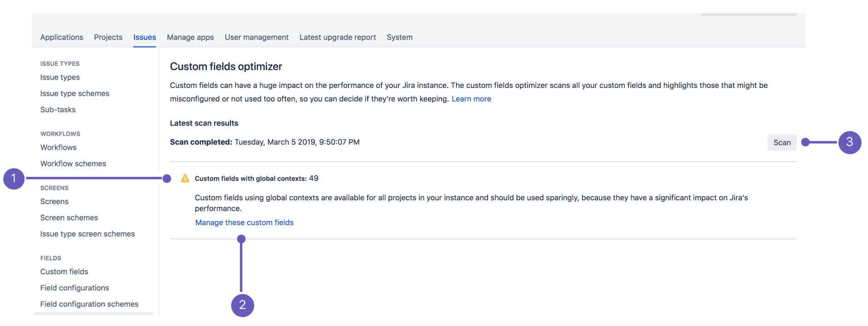
Task: Open the Projects tab
Action: [x=108, y=37]
